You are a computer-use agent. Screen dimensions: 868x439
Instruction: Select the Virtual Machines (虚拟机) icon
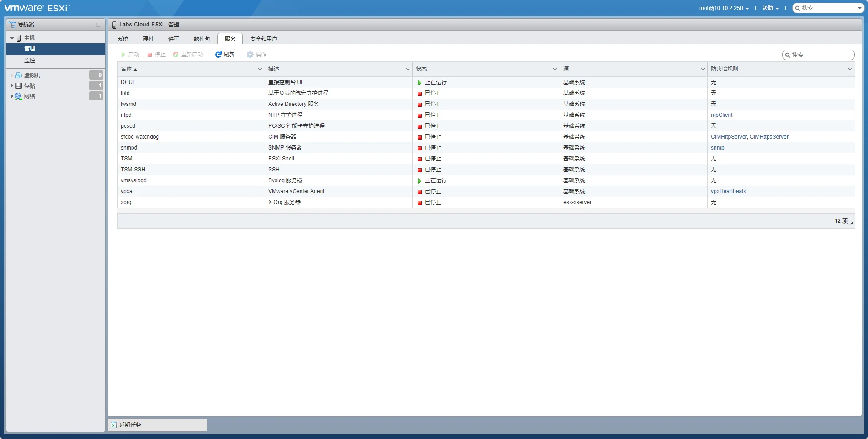19,75
